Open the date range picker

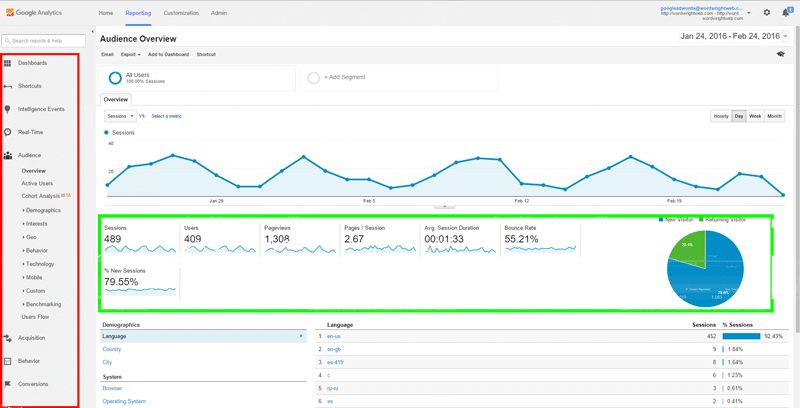(734, 36)
